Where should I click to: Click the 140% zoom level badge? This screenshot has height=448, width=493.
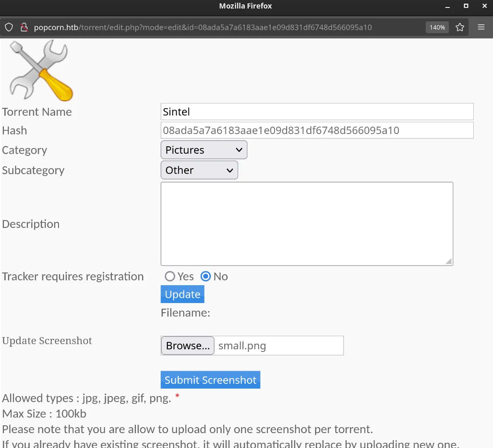coord(437,28)
